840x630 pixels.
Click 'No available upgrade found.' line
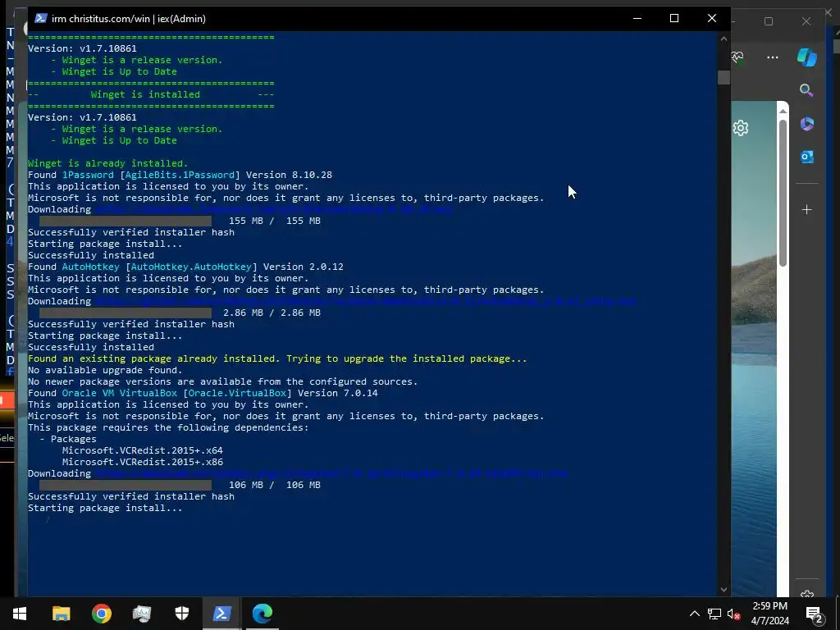tap(105, 370)
